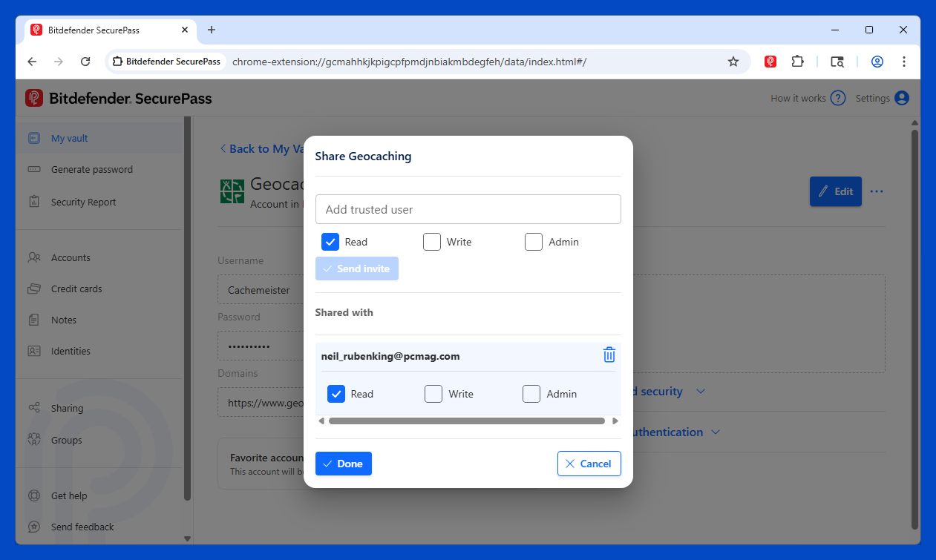The width and height of the screenshot is (936, 560).
Task: Open Notes in the sidebar
Action: (x=64, y=320)
